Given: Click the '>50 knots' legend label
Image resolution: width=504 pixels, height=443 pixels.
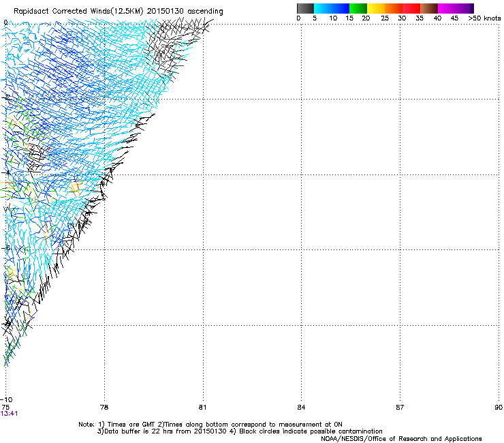Looking at the screenshot, I should (484, 18).
